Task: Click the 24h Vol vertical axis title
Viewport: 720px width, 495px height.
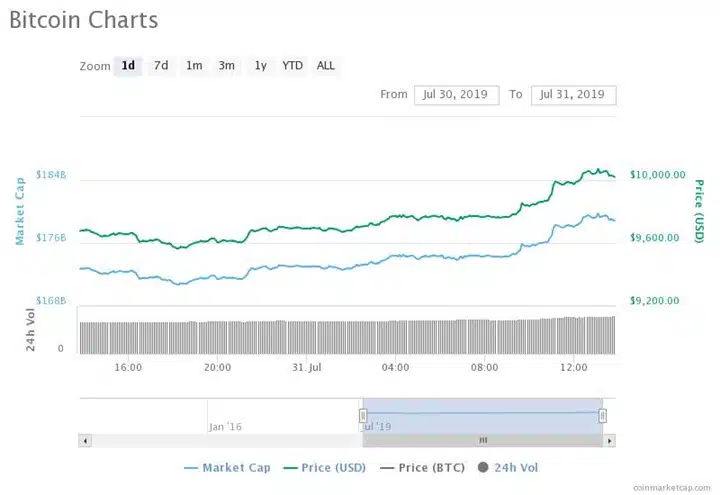Action: 30,330
